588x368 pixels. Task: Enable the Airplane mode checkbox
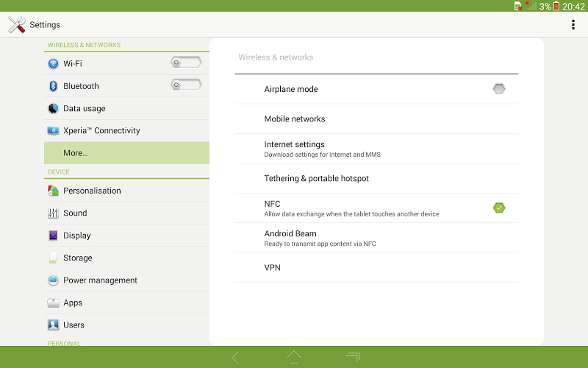point(499,89)
